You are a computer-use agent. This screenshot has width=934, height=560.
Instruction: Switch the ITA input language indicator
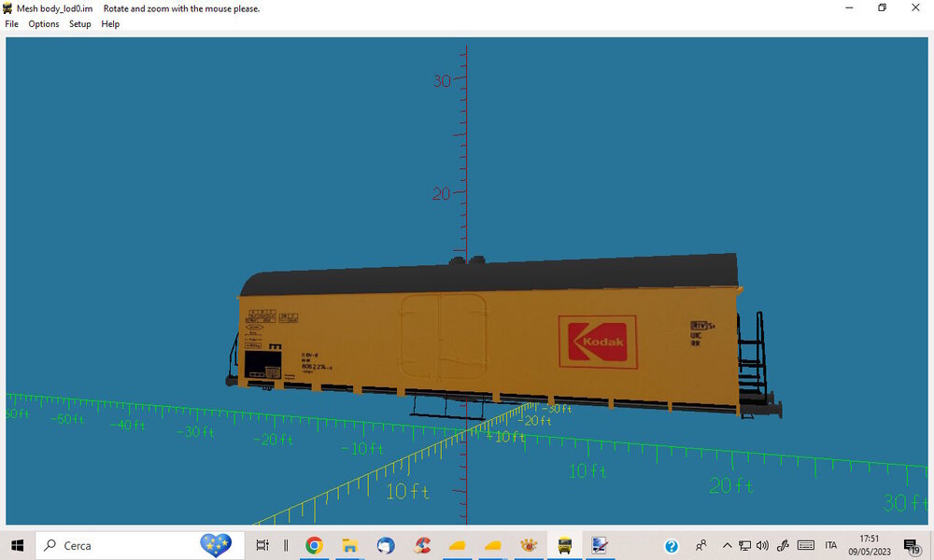[x=831, y=545]
